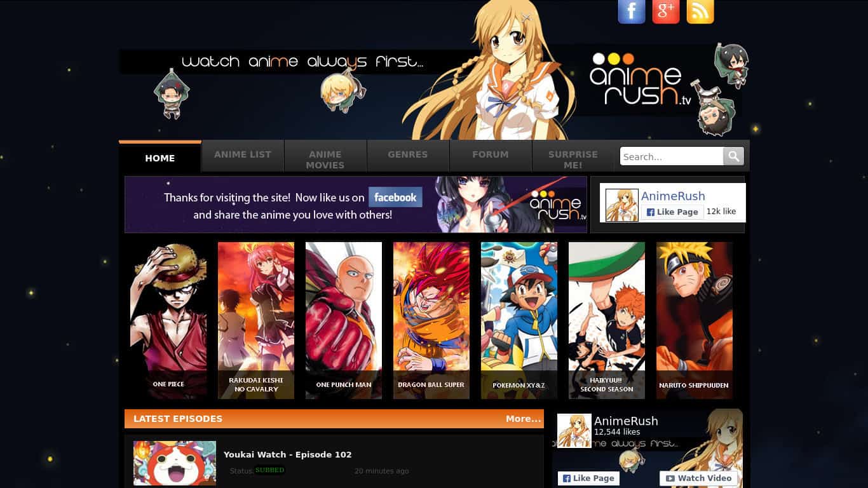Click the 12,544 likes text
The width and height of the screenshot is (868, 488).
point(617,432)
